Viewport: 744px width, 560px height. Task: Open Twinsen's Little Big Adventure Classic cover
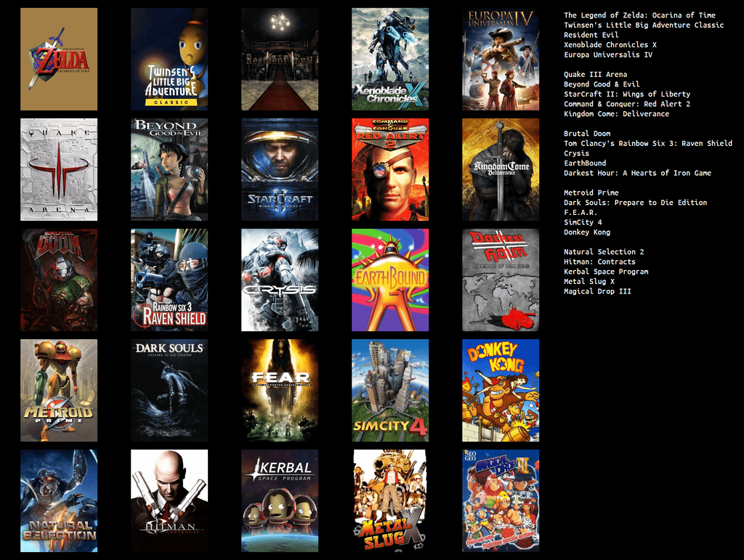click(169, 60)
